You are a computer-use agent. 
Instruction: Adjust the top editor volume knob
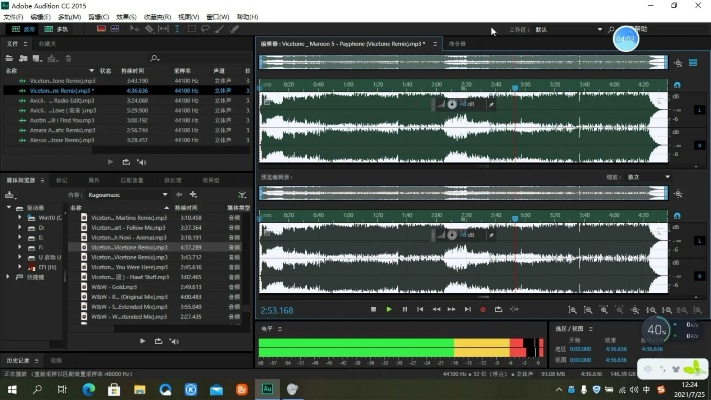[452, 104]
